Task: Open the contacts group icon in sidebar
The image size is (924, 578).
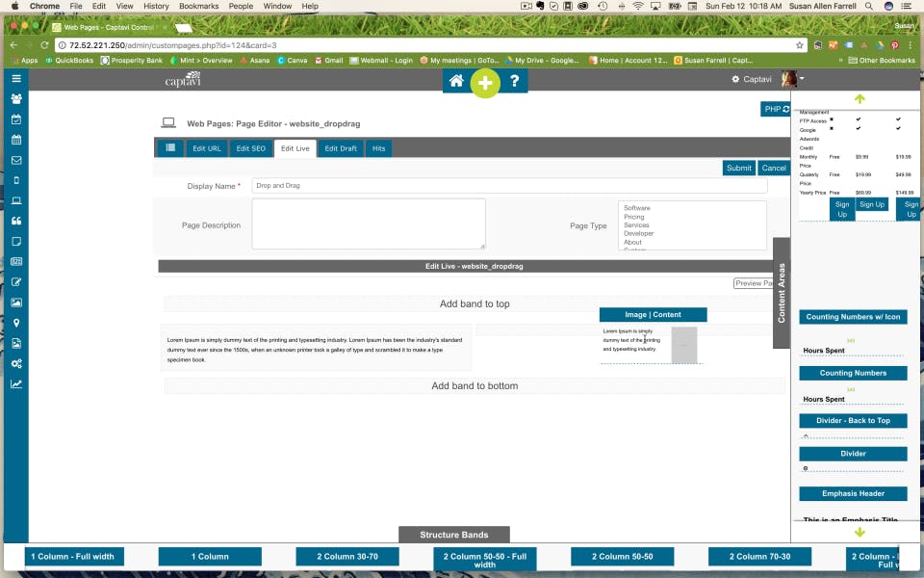Action: pos(16,99)
